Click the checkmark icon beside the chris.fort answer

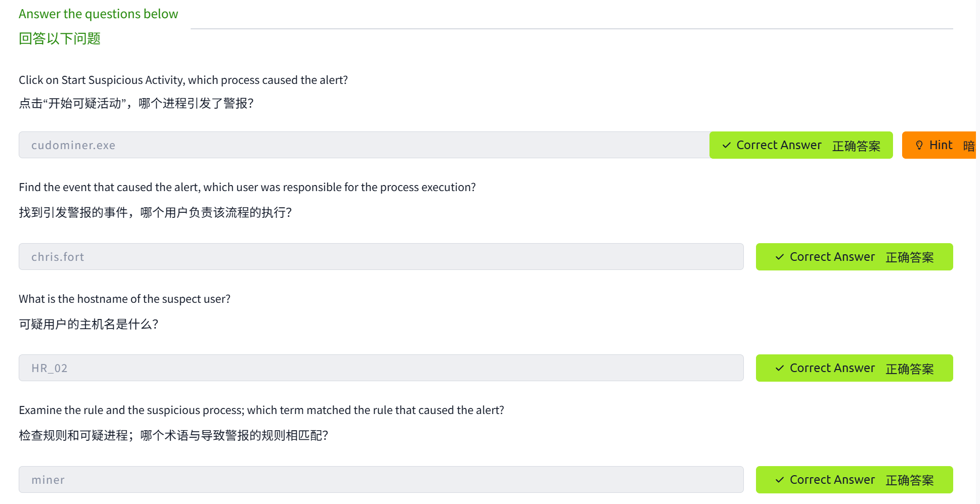tap(780, 257)
